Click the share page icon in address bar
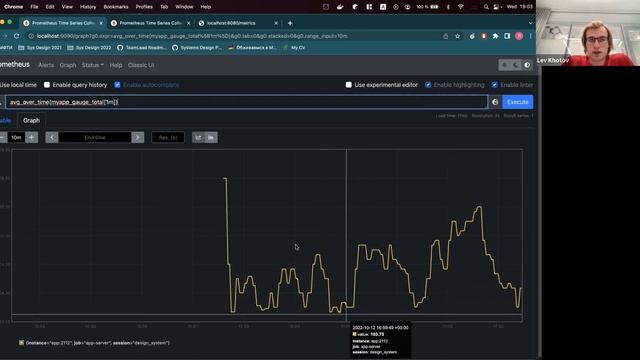 coord(445,36)
